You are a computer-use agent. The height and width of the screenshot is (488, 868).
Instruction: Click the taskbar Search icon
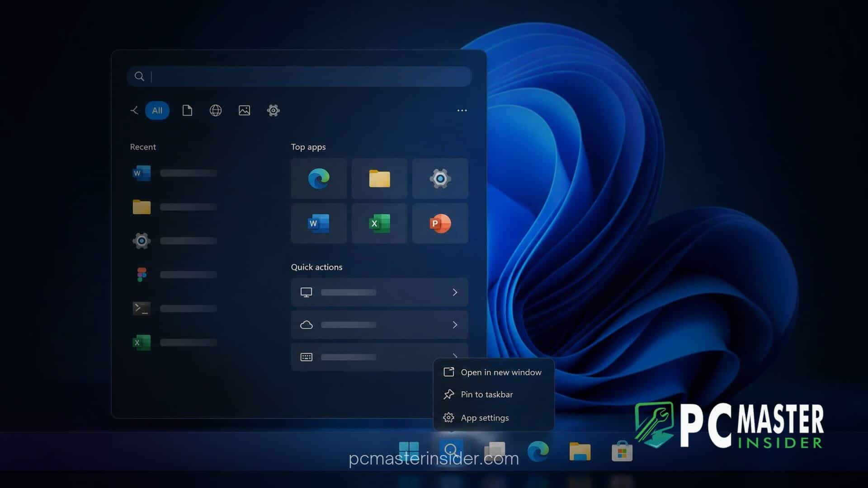pyautogui.click(x=451, y=450)
